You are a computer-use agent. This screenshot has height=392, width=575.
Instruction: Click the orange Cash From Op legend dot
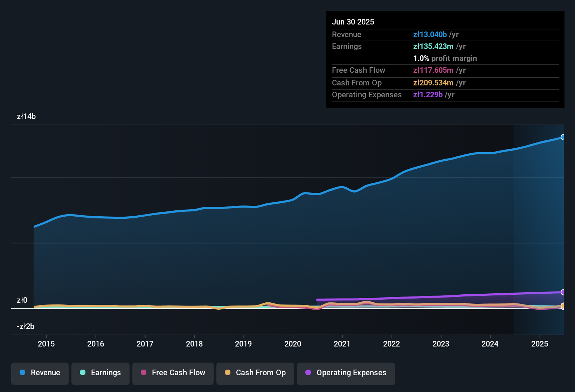[x=228, y=373]
